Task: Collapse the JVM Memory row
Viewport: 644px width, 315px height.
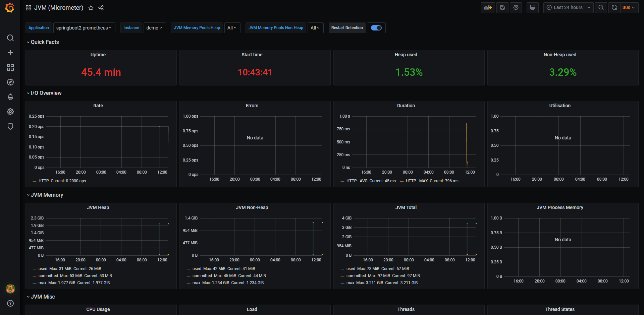Action: 45,195
